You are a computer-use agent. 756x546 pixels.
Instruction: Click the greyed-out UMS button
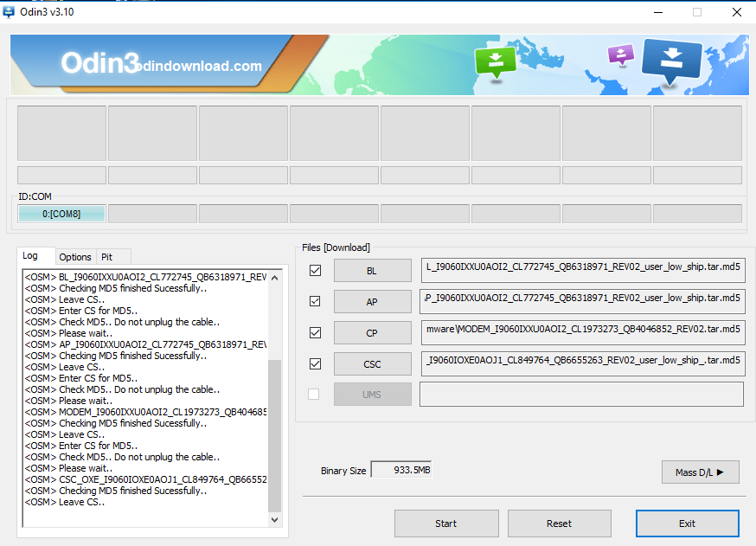tap(372, 395)
